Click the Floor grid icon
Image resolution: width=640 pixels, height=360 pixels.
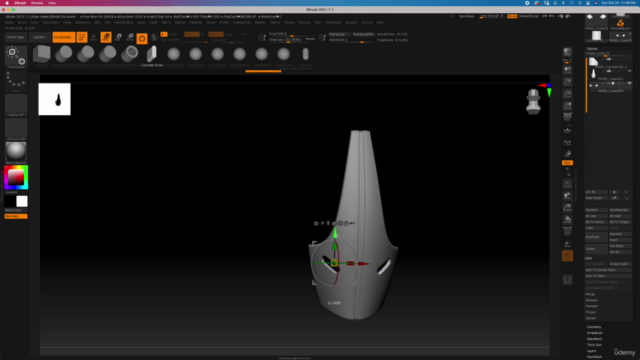pyautogui.click(x=567, y=131)
